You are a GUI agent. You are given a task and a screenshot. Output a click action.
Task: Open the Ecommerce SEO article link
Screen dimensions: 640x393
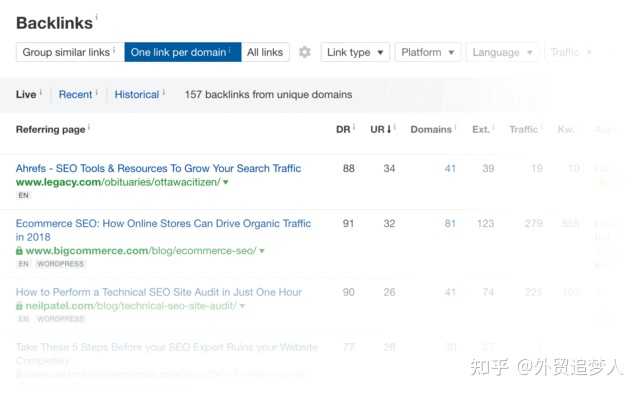(x=163, y=230)
